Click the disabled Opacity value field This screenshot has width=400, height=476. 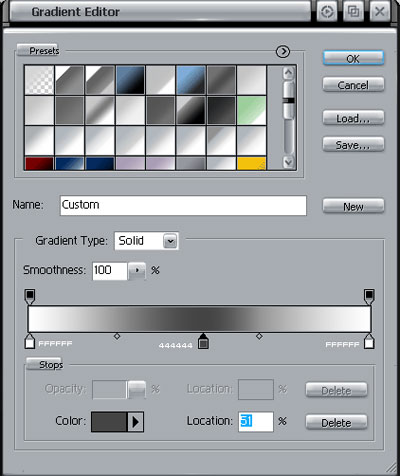tap(109, 389)
